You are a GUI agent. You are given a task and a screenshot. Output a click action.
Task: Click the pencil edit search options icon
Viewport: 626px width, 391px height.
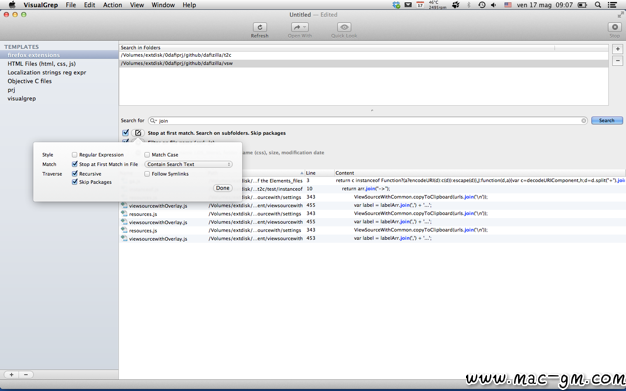(x=138, y=133)
